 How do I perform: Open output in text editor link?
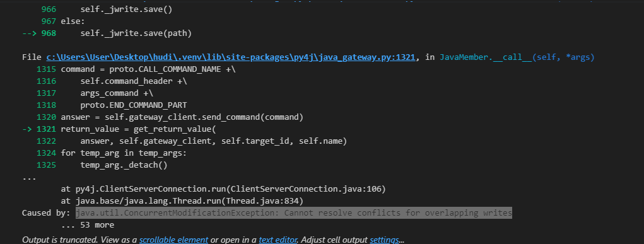(278, 240)
